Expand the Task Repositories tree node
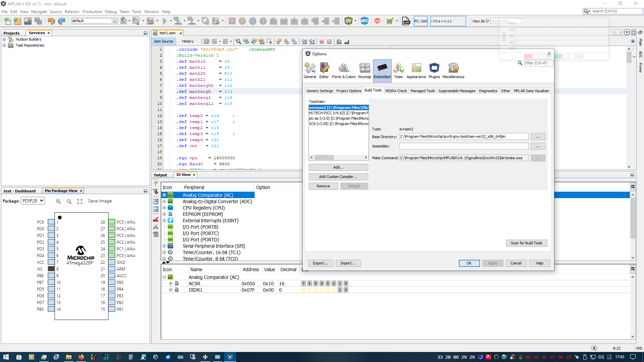Viewport: 644px width, 362px height. click(x=4, y=45)
